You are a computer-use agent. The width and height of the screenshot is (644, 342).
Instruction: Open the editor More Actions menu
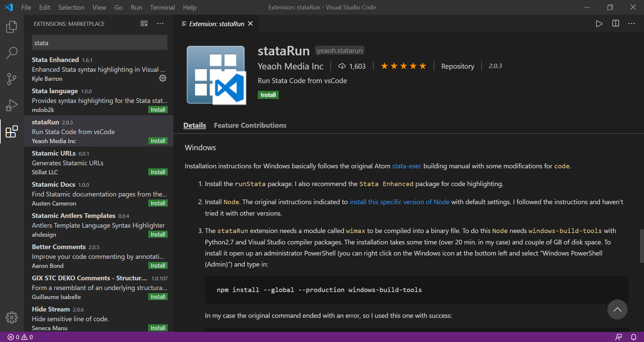[632, 23]
